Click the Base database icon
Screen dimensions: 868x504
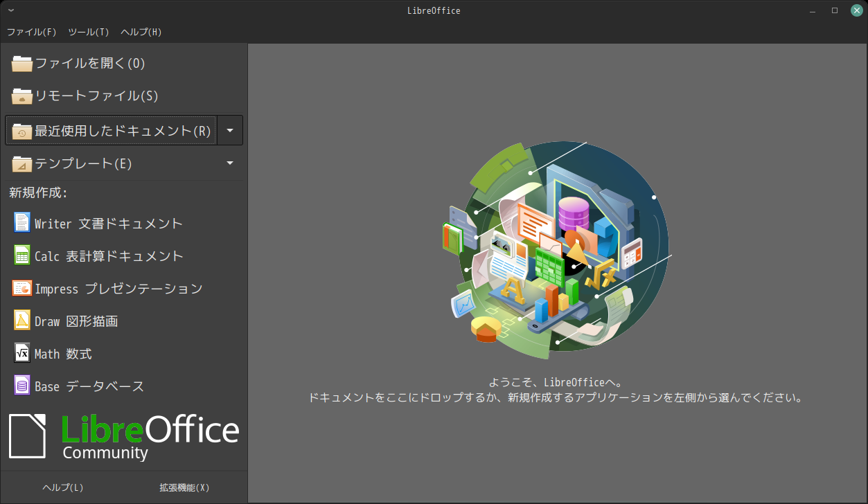point(22,386)
